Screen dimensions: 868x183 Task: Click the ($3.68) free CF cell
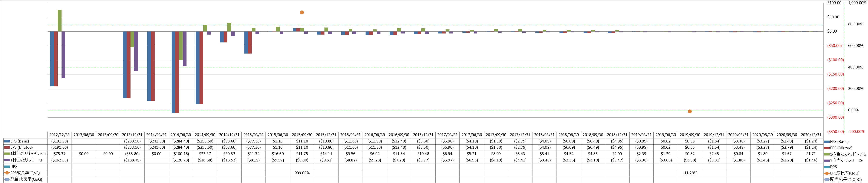pos(666,160)
